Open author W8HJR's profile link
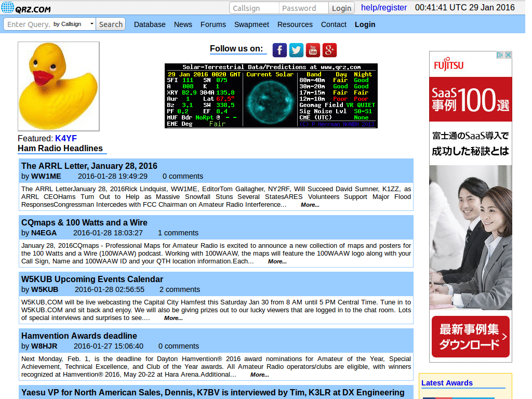 [x=44, y=347]
